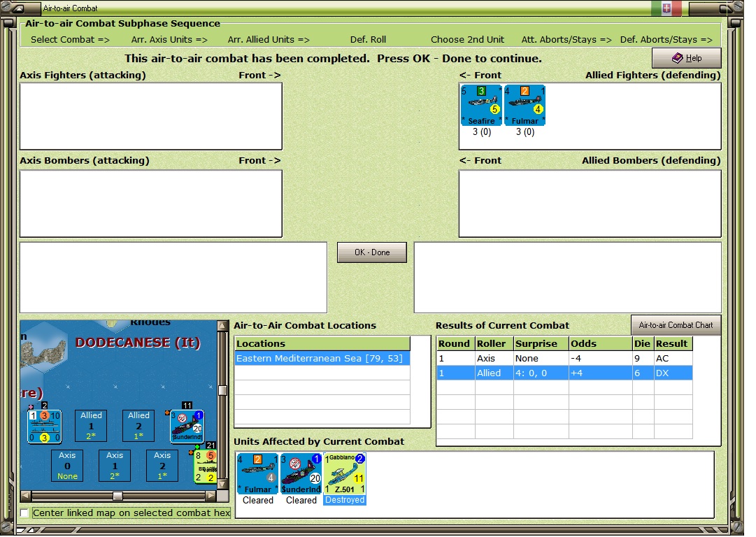
Task: Click the Italian flag icon in title bar
Action: (x=666, y=8)
